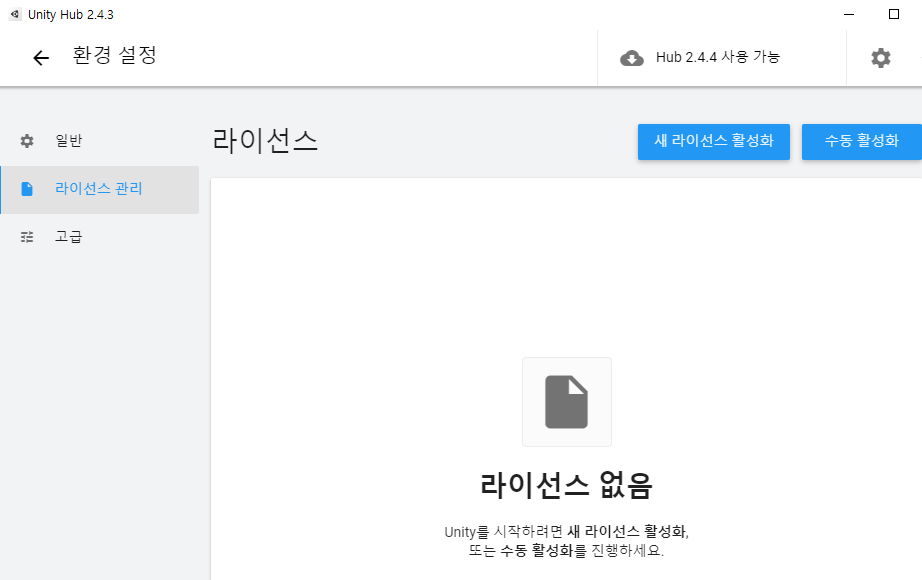The width and height of the screenshot is (922, 580).
Task: Click the 라이선스 heading
Action: [265, 141]
